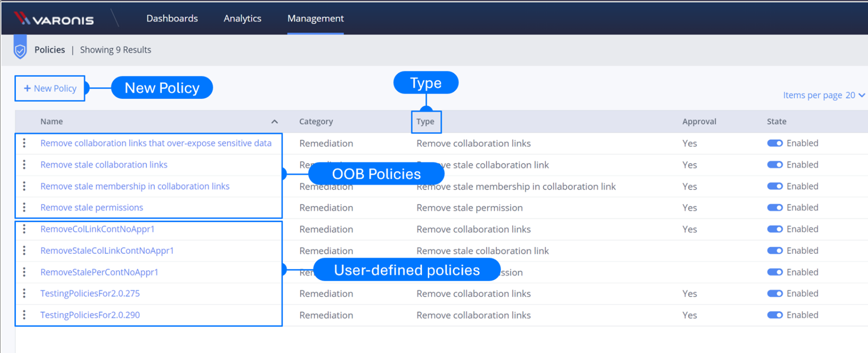
Task: Click the New Policy button
Action: point(50,88)
